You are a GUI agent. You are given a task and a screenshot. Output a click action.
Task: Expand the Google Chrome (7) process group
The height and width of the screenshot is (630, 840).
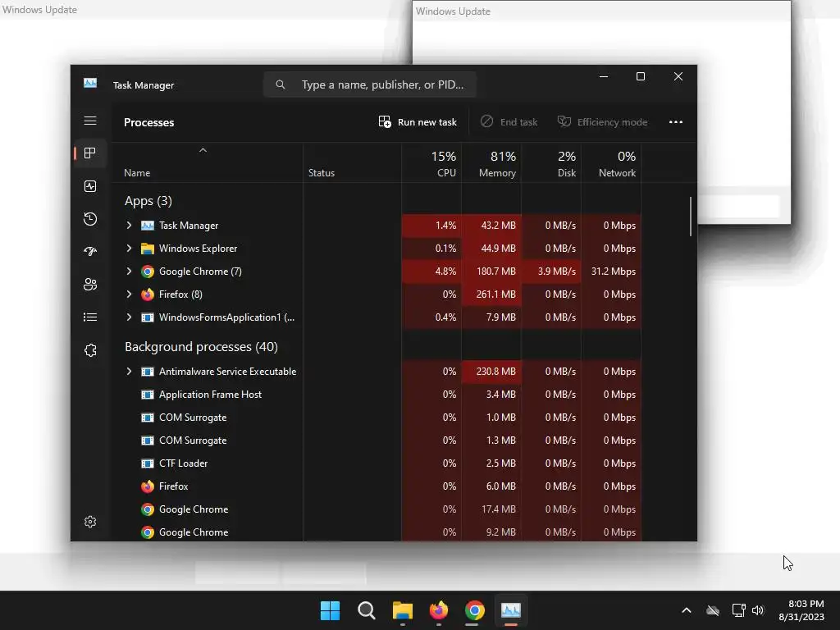pos(129,272)
